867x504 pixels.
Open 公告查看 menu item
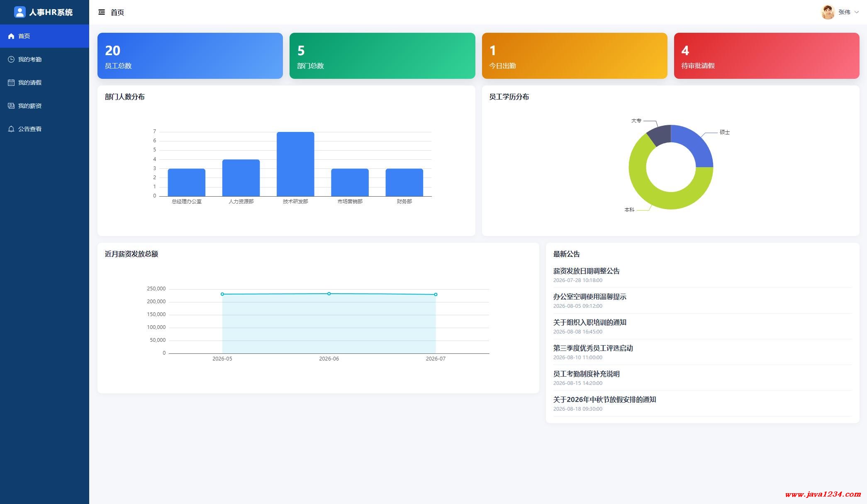(x=44, y=129)
